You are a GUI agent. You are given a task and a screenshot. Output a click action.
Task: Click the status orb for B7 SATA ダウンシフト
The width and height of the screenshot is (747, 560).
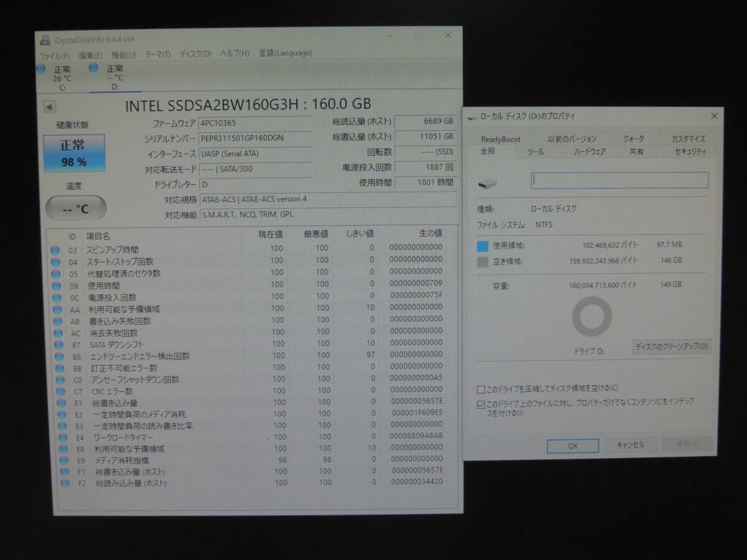(x=58, y=345)
